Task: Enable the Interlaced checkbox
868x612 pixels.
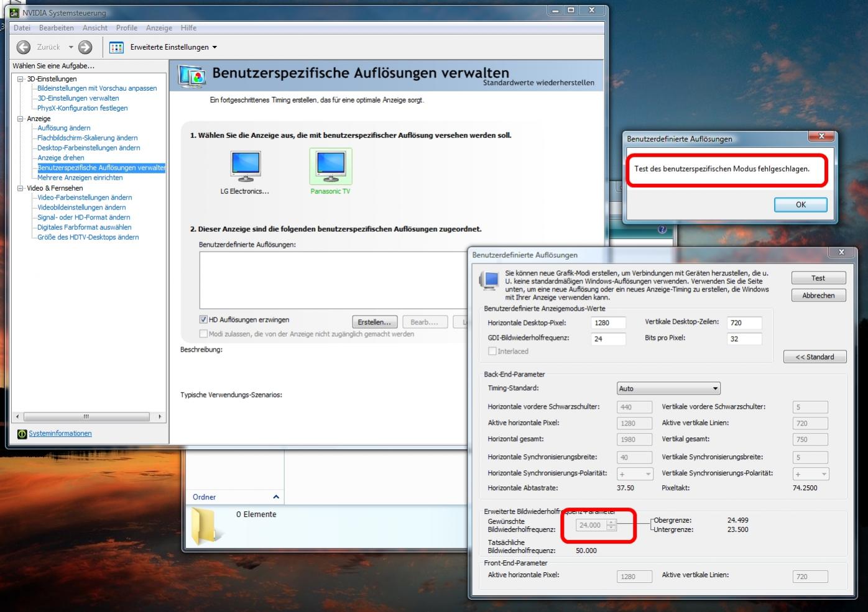Action: pyautogui.click(x=492, y=351)
